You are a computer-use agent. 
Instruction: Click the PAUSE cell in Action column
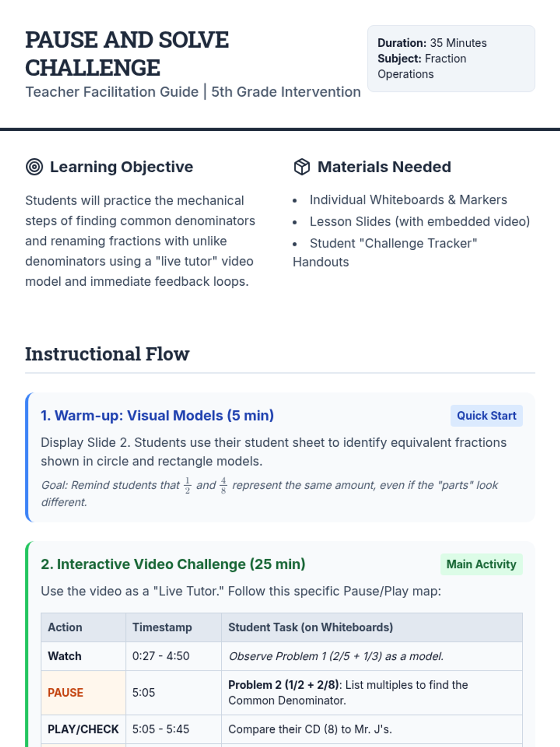[65, 692]
